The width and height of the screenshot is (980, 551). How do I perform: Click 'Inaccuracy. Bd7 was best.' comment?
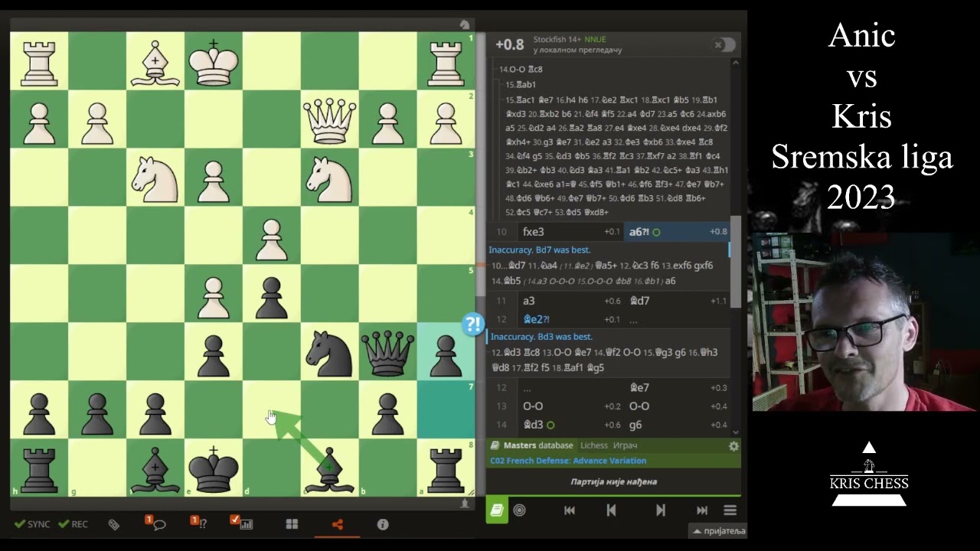point(541,250)
